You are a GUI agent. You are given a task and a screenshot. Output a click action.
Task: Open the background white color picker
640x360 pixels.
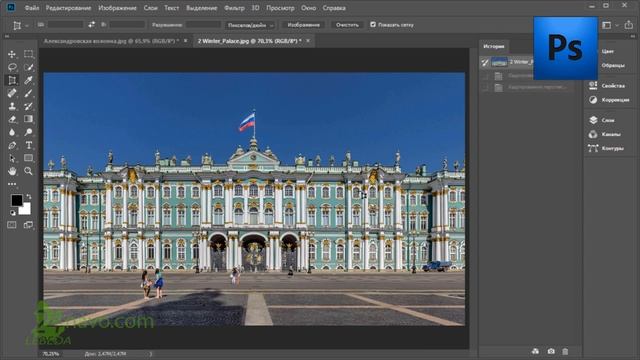(x=26, y=210)
